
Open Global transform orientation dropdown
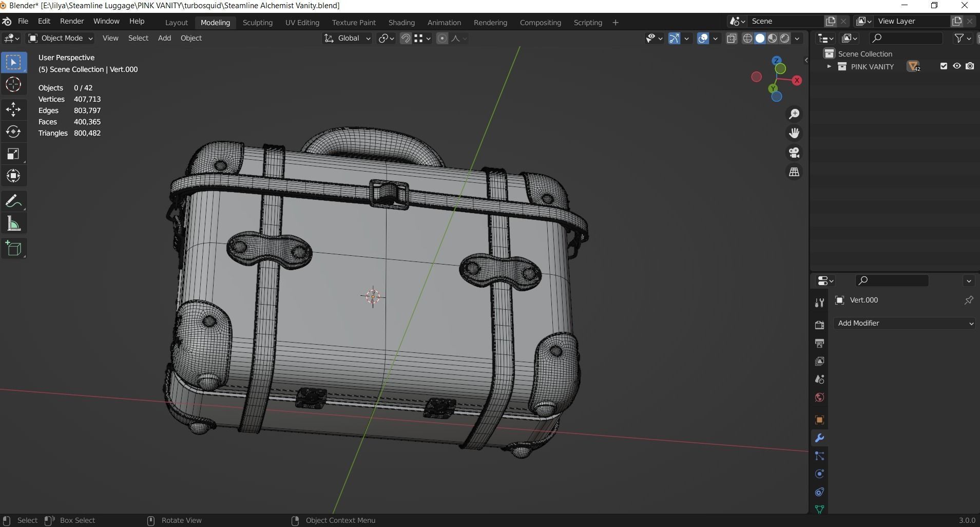click(x=347, y=38)
